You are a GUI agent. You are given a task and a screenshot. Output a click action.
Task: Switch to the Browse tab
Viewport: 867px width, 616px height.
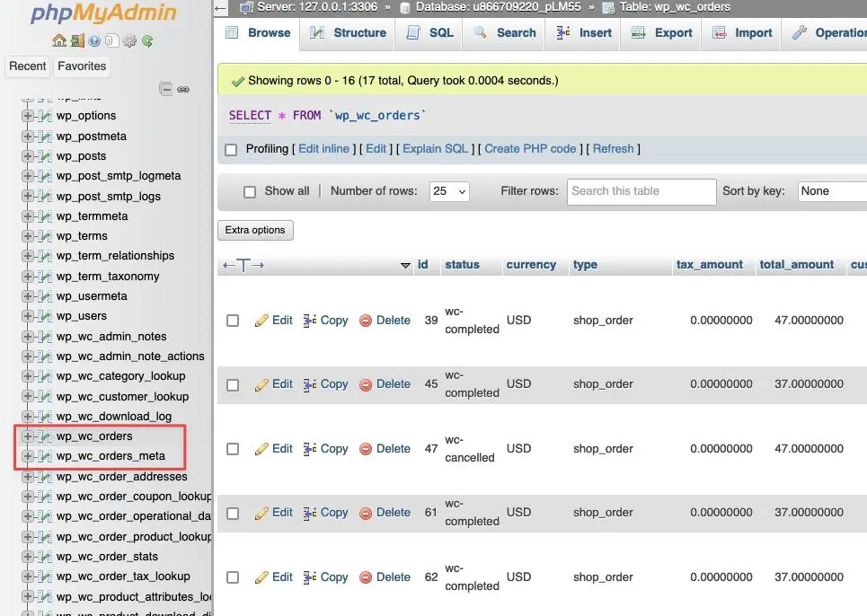(258, 33)
